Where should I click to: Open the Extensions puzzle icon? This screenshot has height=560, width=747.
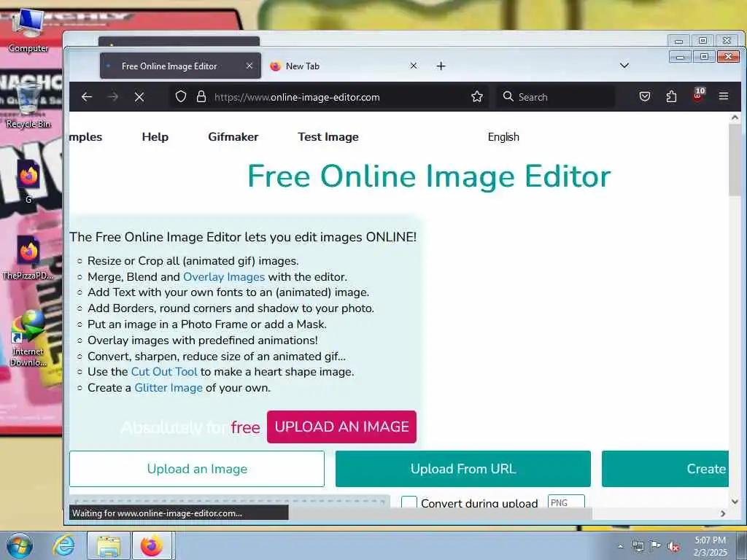(x=671, y=97)
